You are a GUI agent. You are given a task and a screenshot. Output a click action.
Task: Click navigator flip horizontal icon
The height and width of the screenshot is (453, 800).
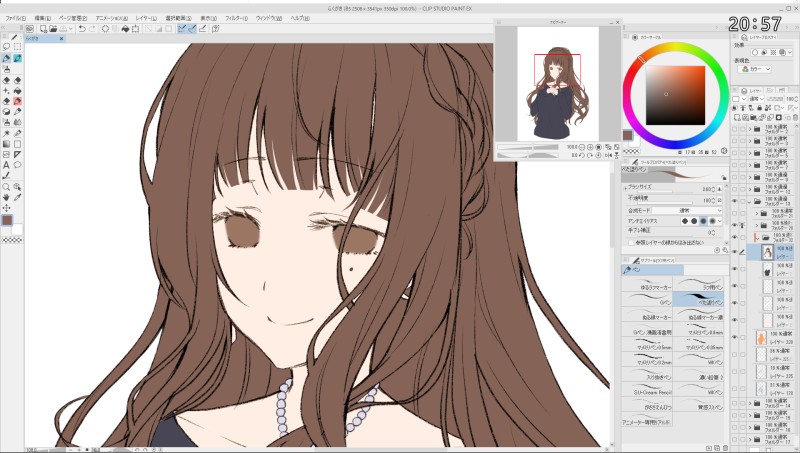click(x=608, y=155)
